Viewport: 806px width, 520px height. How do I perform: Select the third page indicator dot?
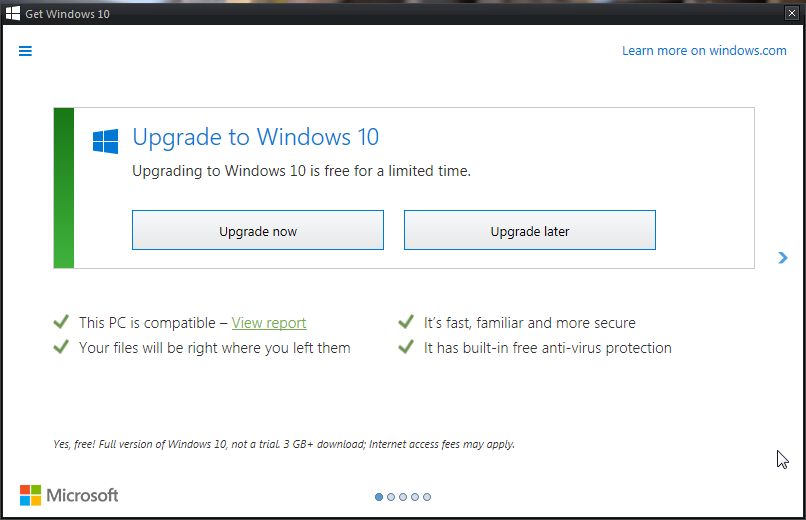[x=403, y=497]
